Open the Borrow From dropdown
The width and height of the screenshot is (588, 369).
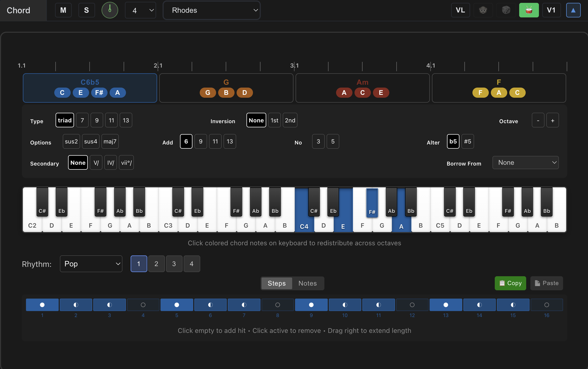point(525,162)
